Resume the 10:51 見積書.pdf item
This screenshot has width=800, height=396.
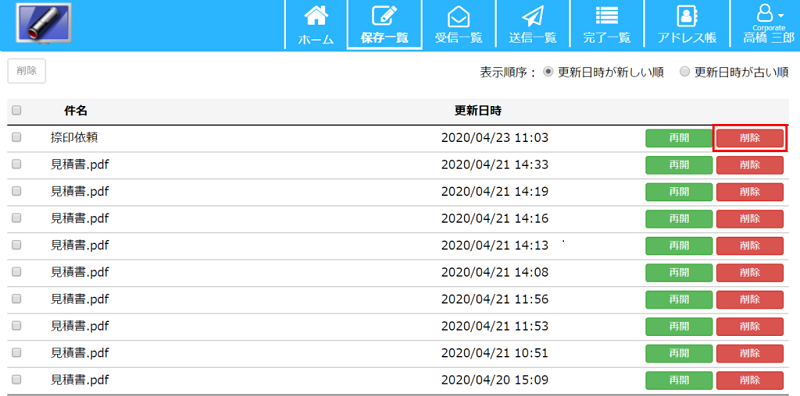(679, 354)
